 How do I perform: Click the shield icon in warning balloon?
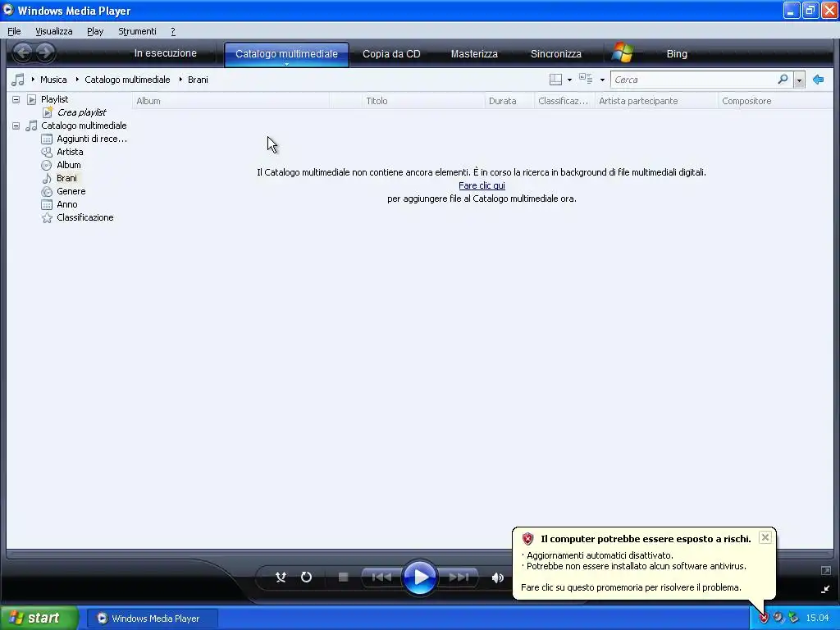[x=527, y=539]
